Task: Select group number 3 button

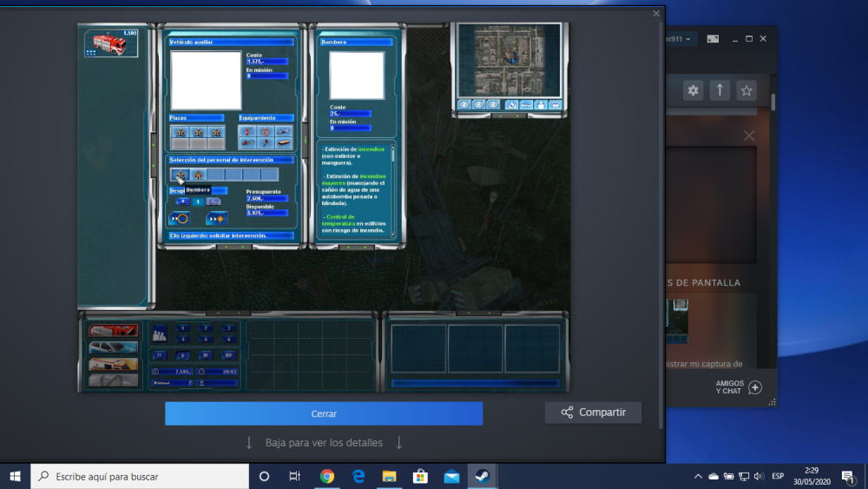Action: point(228,328)
